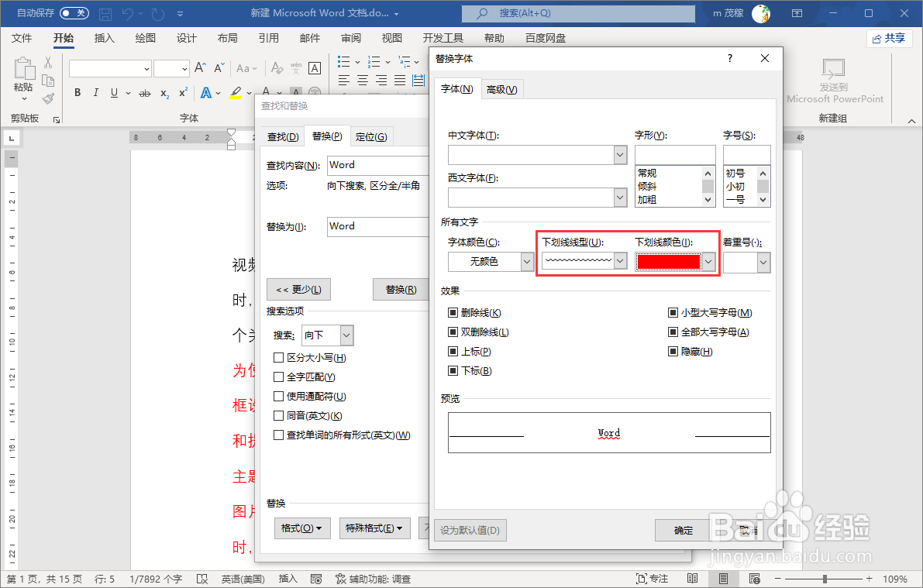Enable Find whole words only checkbox
This screenshot has width=923, height=588.
[x=279, y=377]
